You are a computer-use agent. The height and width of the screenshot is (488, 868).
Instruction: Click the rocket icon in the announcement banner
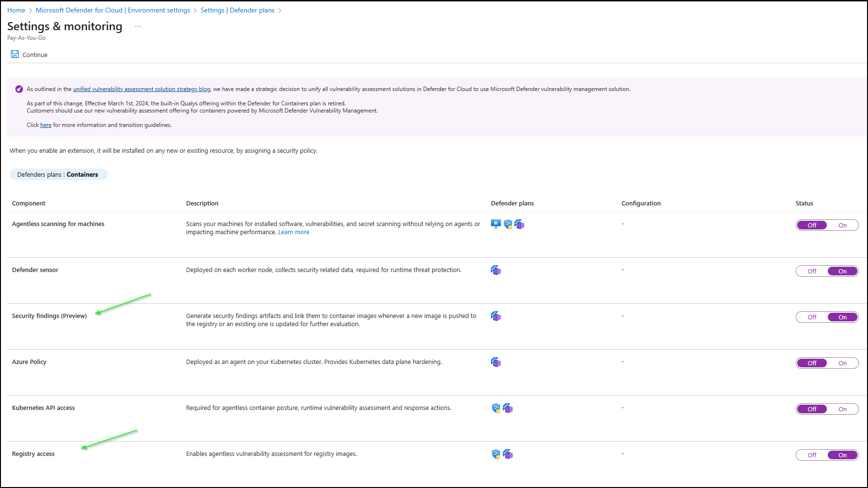[19, 89]
